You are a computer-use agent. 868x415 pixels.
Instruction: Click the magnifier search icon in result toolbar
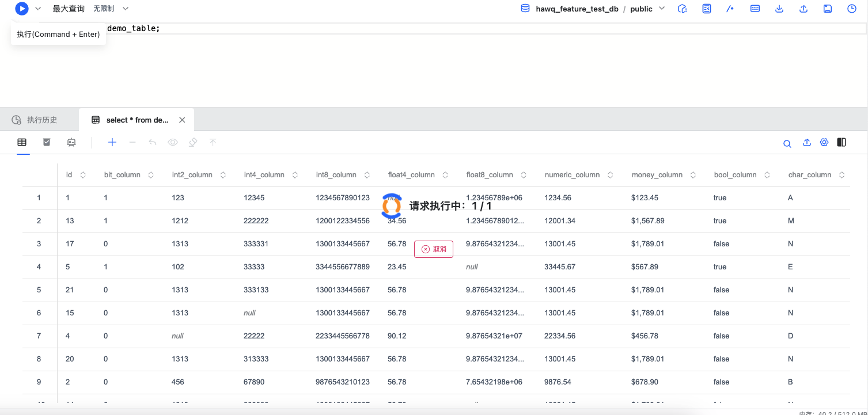(787, 143)
